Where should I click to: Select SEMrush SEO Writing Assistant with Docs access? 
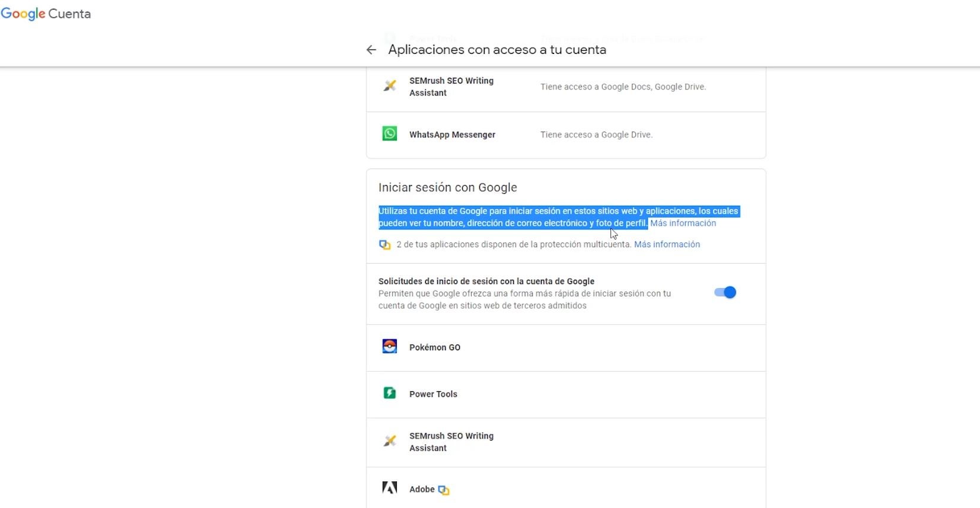(566, 88)
